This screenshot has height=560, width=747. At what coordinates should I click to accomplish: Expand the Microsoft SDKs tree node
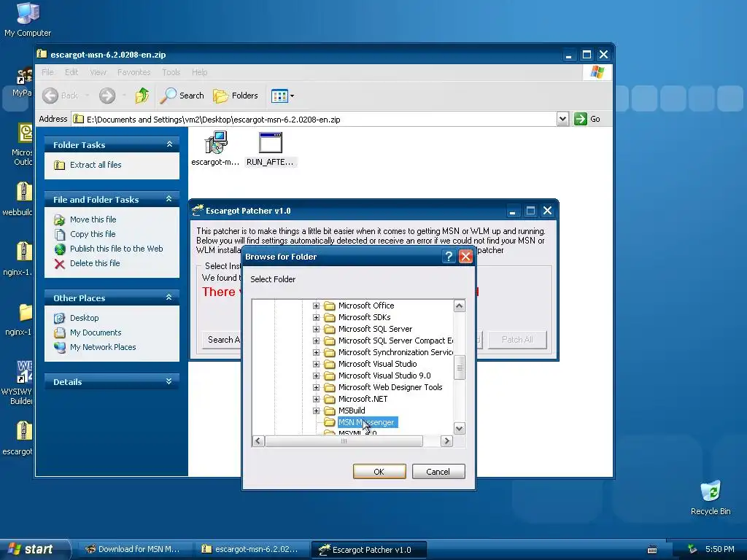[316, 318]
